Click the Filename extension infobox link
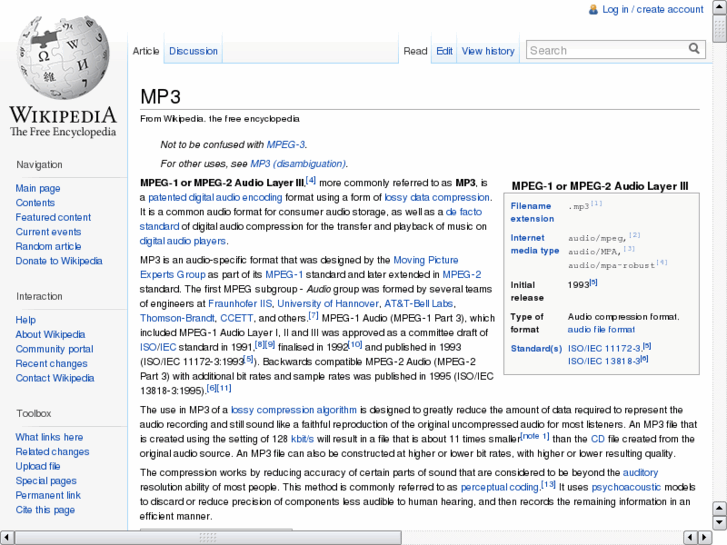Viewport: 727px width, 545px height. 532,212
